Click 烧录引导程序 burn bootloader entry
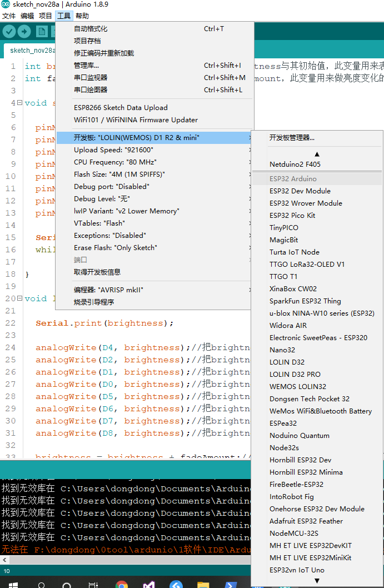This screenshot has width=384, height=588. point(154,302)
